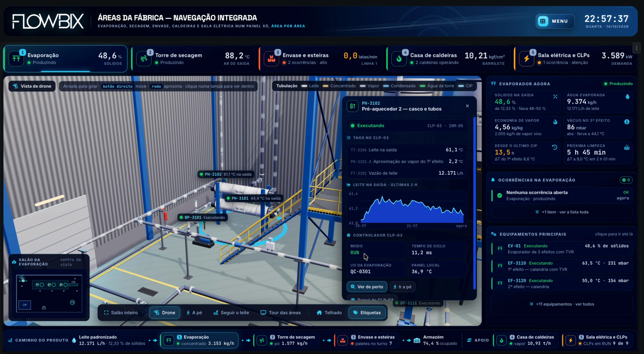This screenshot has width=644, height=354.
Task: Click the bell icon in Ocorrências header
Action: coord(493,180)
